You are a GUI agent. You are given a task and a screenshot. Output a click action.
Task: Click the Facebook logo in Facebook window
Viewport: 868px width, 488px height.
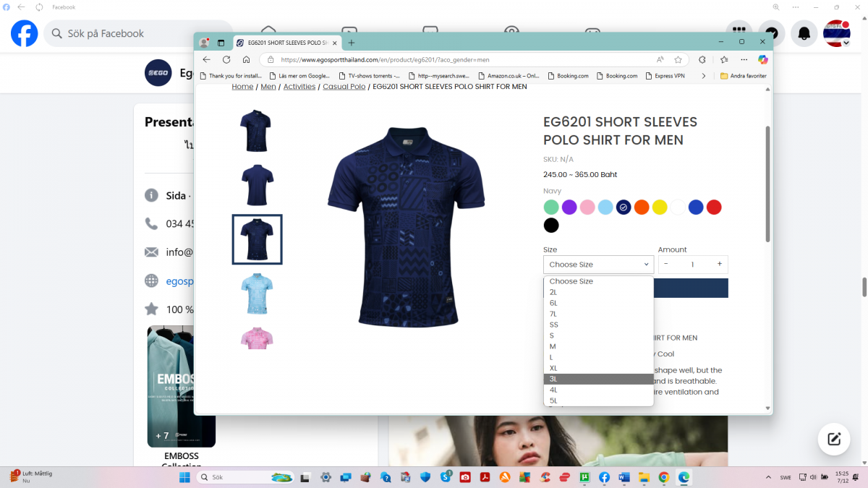click(x=24, y=33)
